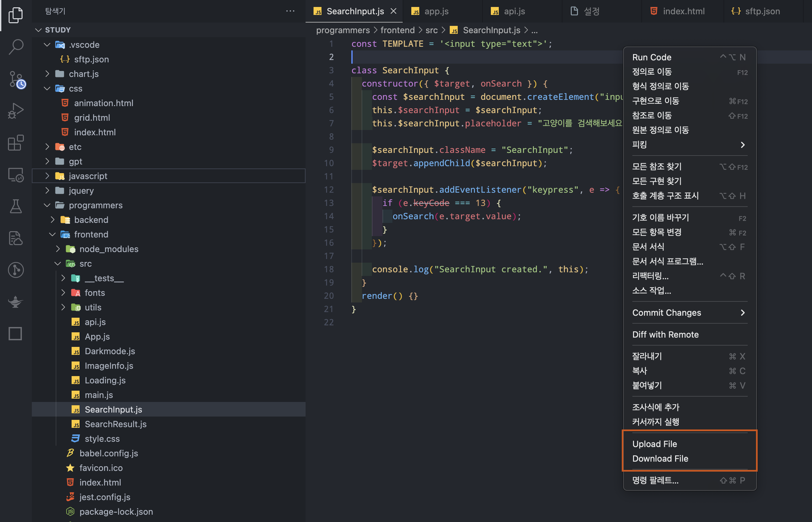Image resolution: width=812 pixels, height=522 pixels.
Task: Open the Explorer files icon
Action: click(x=16, y=15)
